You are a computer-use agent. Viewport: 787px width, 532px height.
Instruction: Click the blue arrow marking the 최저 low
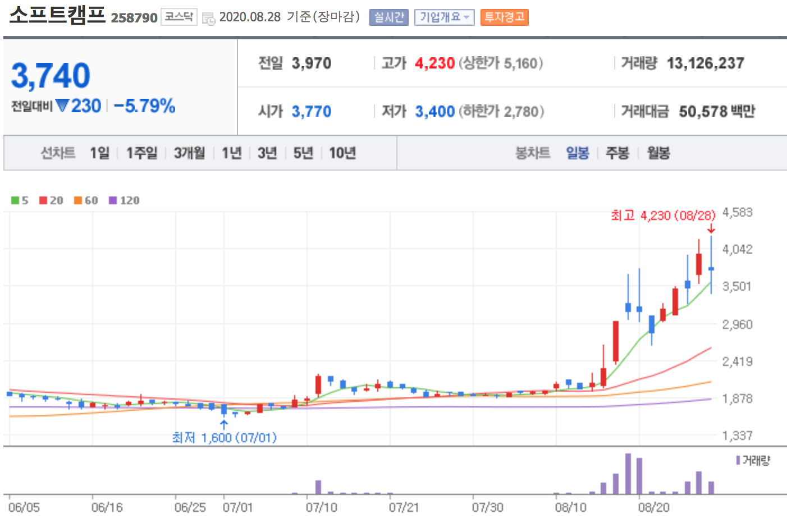(x=224, y=425)
